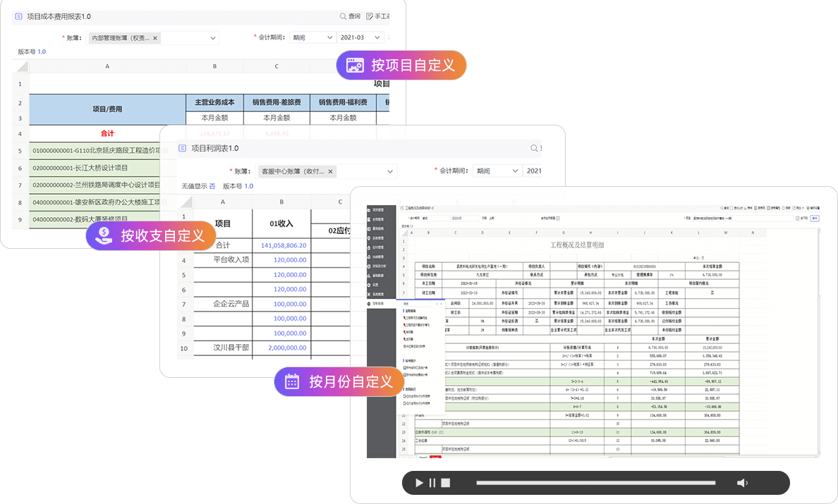
Task: Stop the video using the square icon
Action: (446, 483)
